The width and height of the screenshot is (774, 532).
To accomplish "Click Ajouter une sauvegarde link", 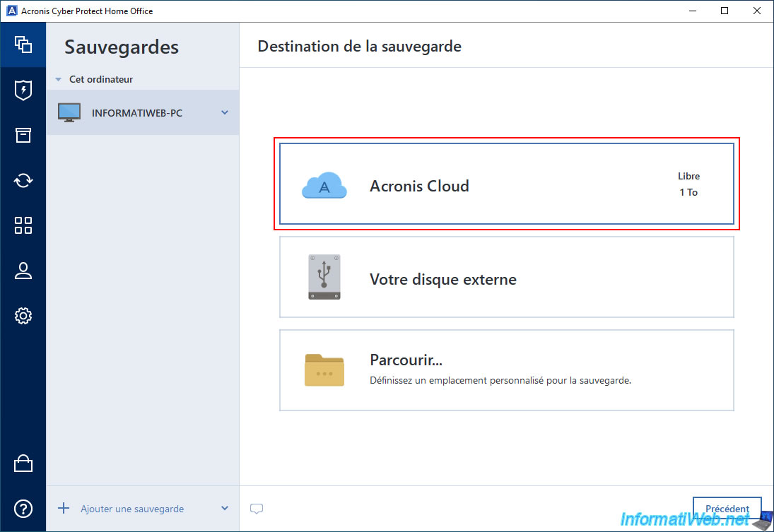I will tap(132, 509).
